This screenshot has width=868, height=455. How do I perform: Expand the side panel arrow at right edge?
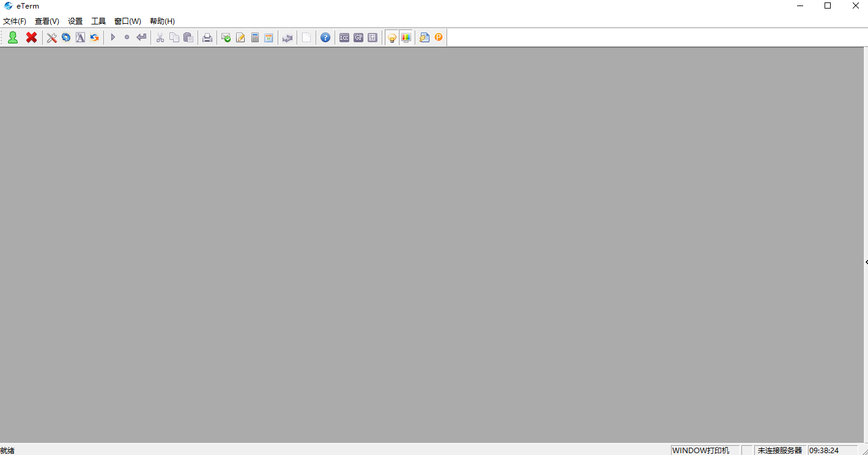click(x=866, y=262)
